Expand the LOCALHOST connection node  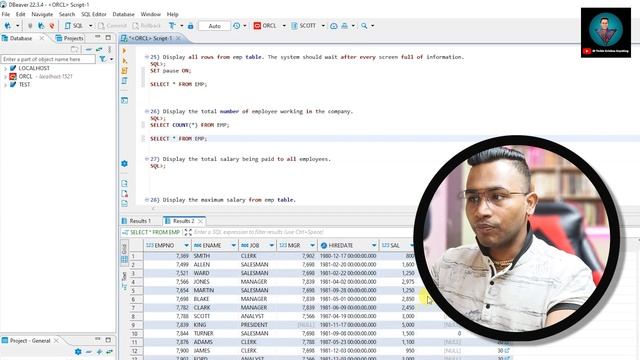pyautogui.click(x=5, y=68)
